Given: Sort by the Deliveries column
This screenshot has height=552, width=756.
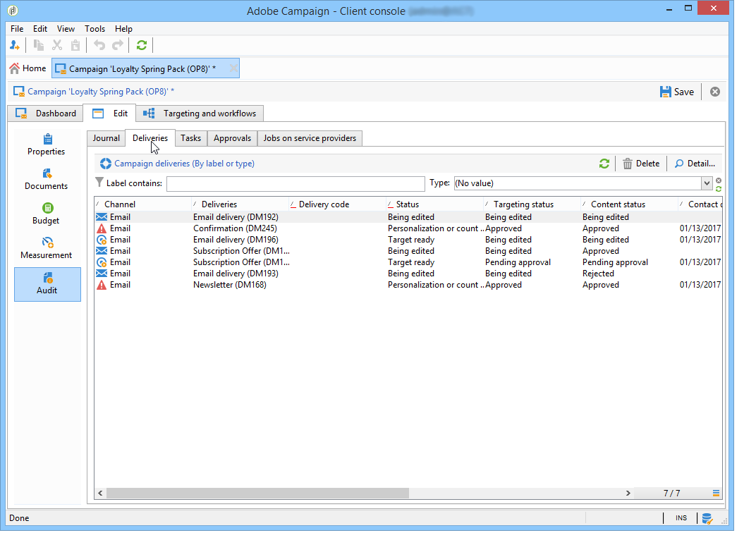Looking at the screenshot, I should point(240,204).
